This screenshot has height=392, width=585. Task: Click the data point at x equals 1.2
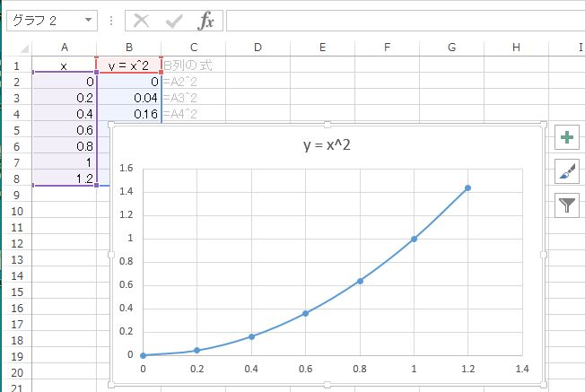pos(467,188)
